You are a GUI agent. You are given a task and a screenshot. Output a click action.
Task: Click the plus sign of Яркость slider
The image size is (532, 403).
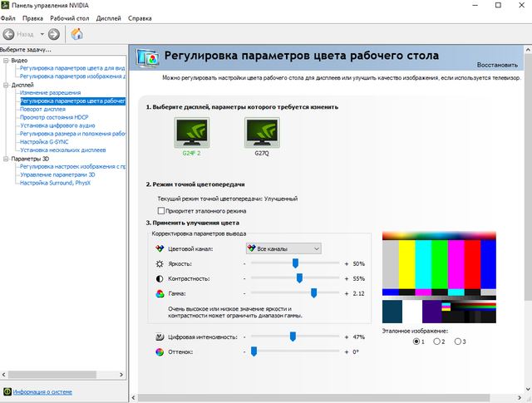(x=347, y=264)
